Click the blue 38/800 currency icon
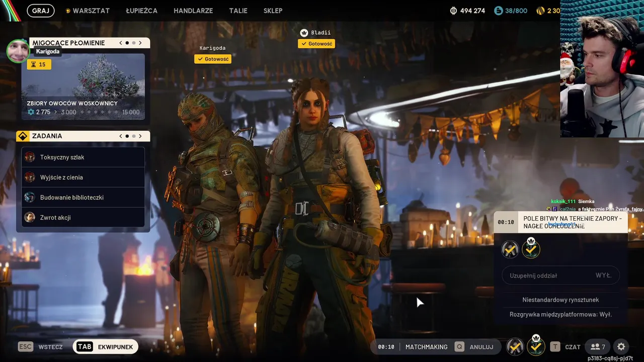Image resolution: width=644 pixels, height=362 pixels. 498,11
